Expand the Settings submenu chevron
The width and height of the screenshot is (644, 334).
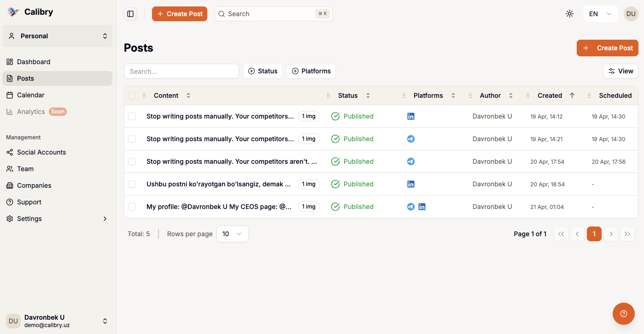pos(105,219)
